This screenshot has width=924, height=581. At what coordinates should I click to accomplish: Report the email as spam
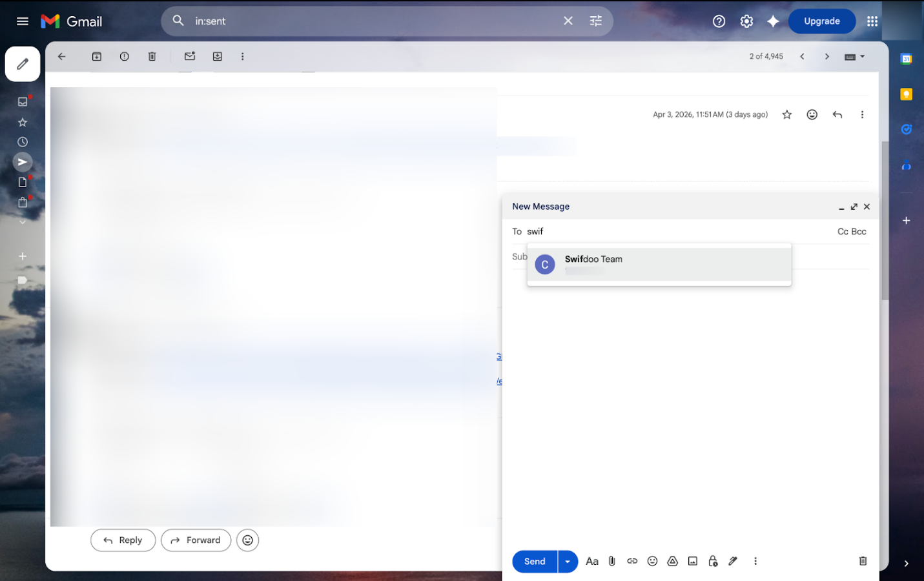pyautogui.click(x=124, y=56)
